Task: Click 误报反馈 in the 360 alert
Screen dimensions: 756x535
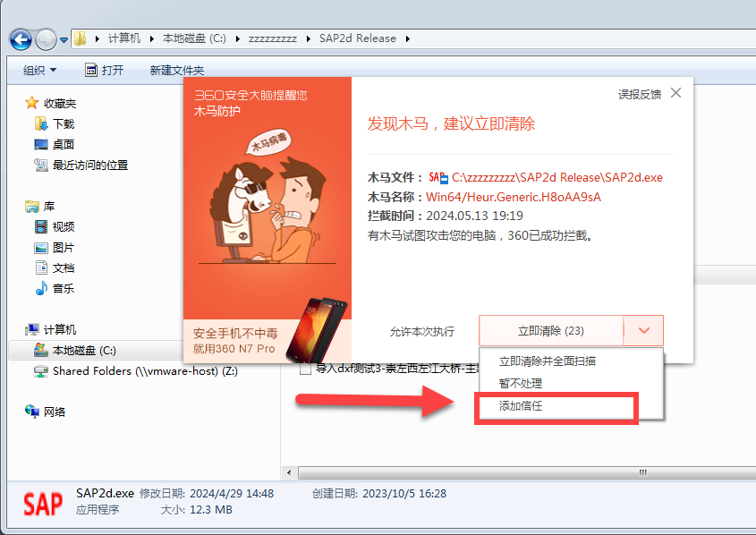Action: click(640, 95)
